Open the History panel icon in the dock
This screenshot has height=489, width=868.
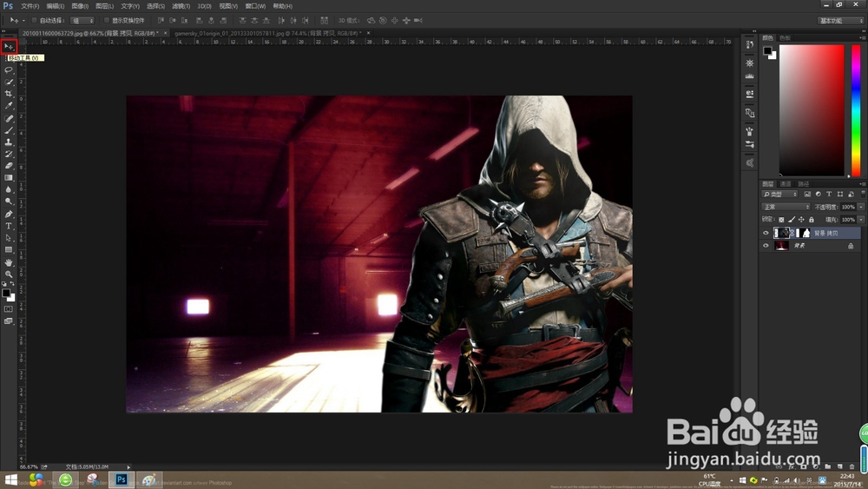[x=750, y=45]
